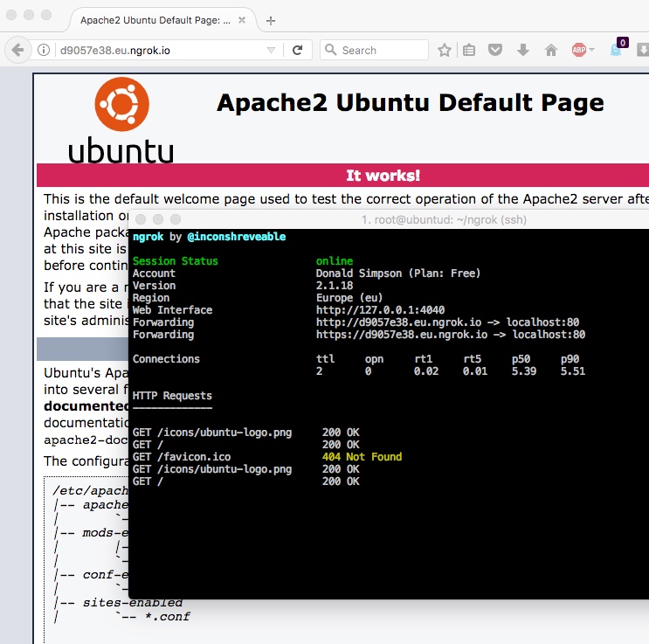The height and width of the screenshot is (644, 649).
Task: Show bookmarks list icon
Action: 469,51
